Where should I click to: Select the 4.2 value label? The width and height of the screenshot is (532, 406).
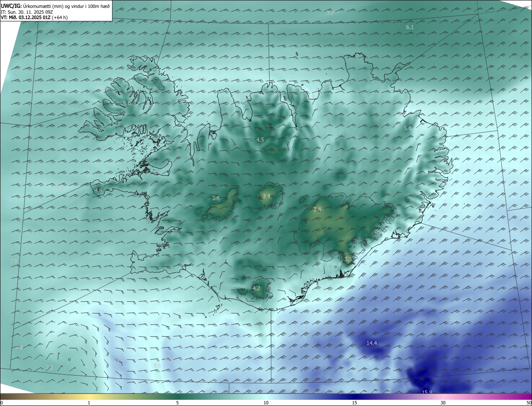coord(256,288)
